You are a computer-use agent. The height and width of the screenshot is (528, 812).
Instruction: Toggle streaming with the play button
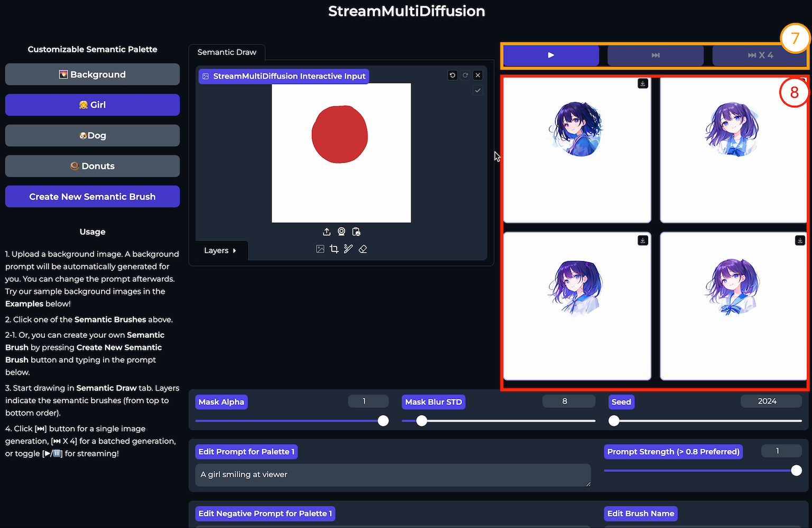pyautogui.click(x=551, y=55)
